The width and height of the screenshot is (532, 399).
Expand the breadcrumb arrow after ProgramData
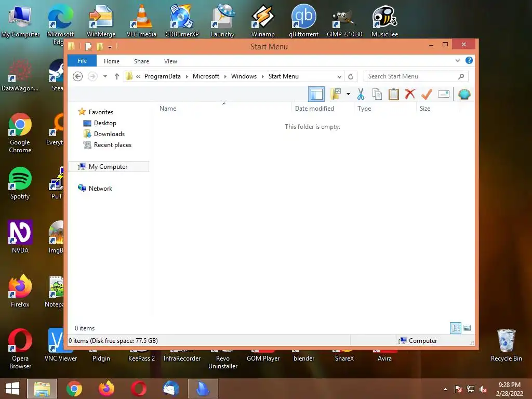(187, 76)
